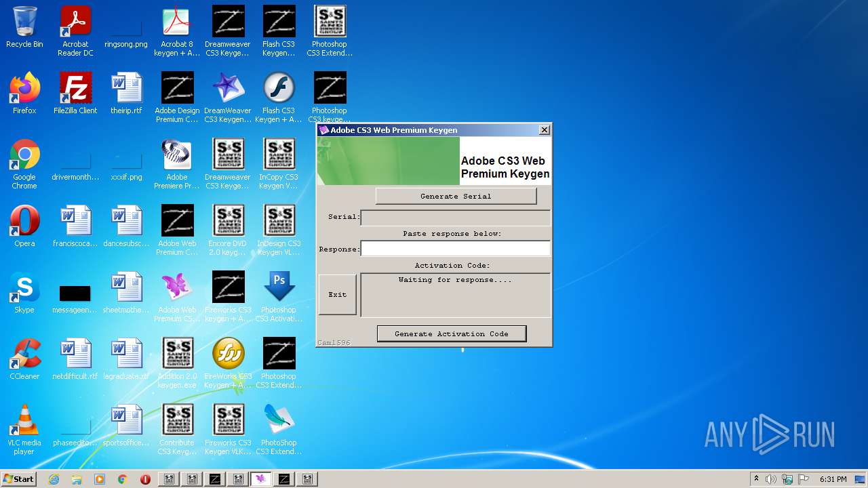Select the Firefox shortcut icon

pyautogui.click(x=24, y=94)
